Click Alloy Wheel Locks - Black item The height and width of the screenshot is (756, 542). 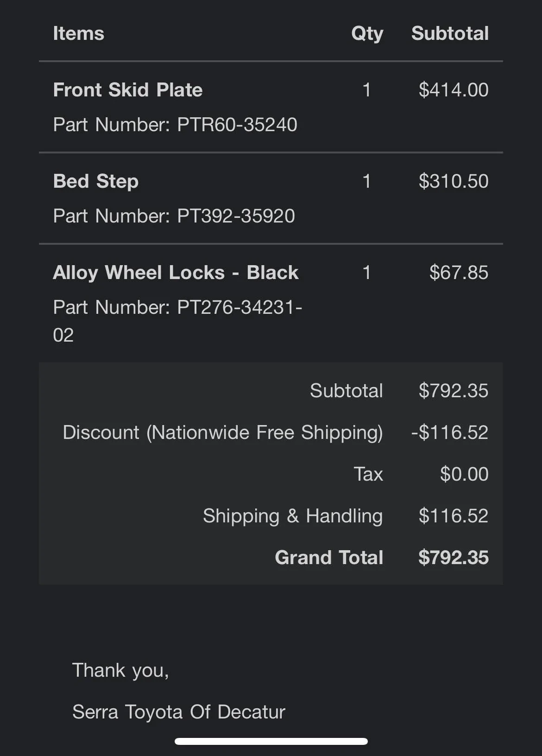176,273
